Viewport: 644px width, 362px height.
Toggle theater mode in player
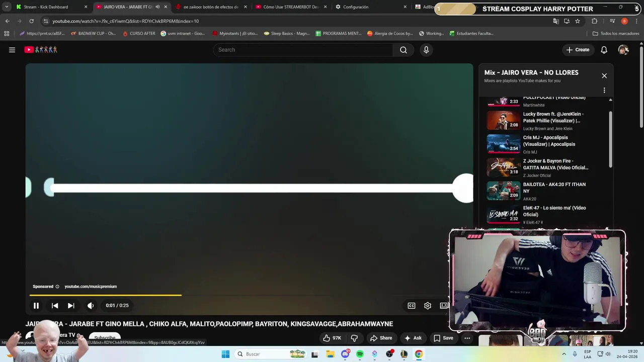pyautogui.click(x=444, y=305)
